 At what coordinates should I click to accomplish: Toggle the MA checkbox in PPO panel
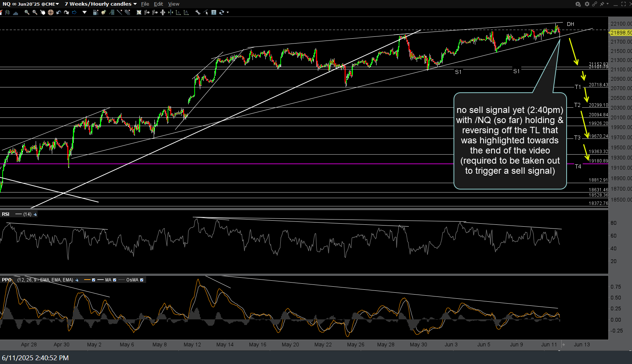(x=115, y=280)
